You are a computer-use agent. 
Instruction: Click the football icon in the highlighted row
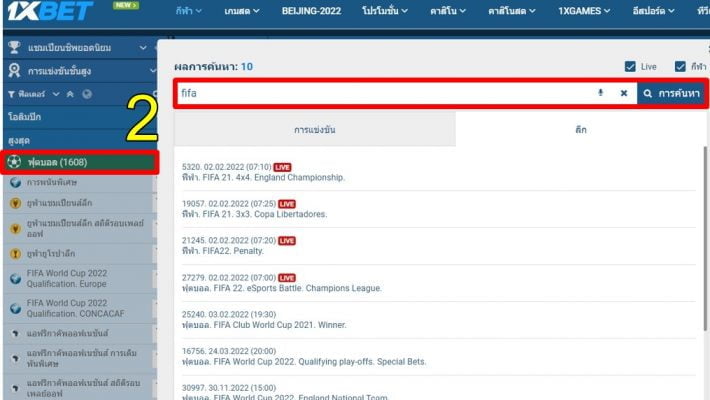14,162
